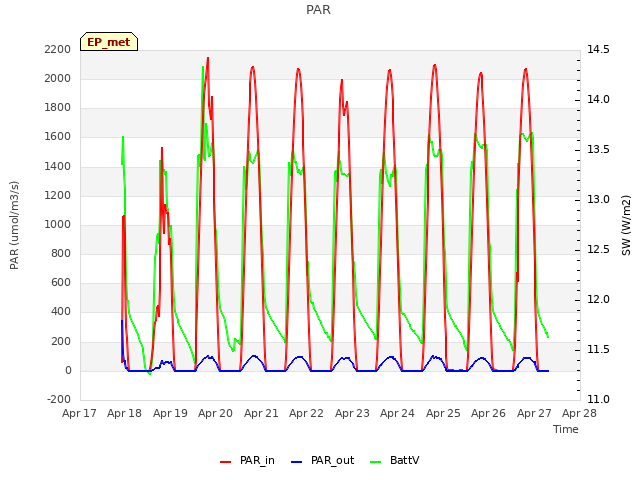Toggle the PAR_in legend entry

point(247,460)
